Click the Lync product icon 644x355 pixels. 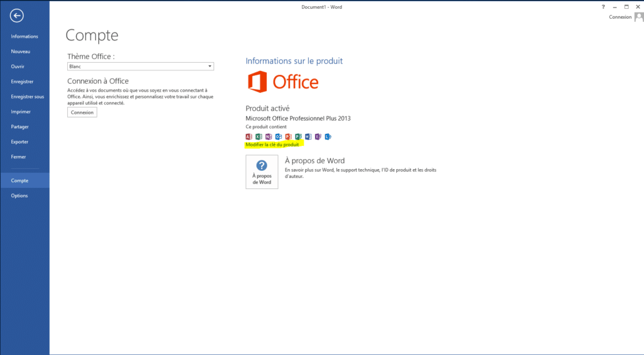[328, 136]
